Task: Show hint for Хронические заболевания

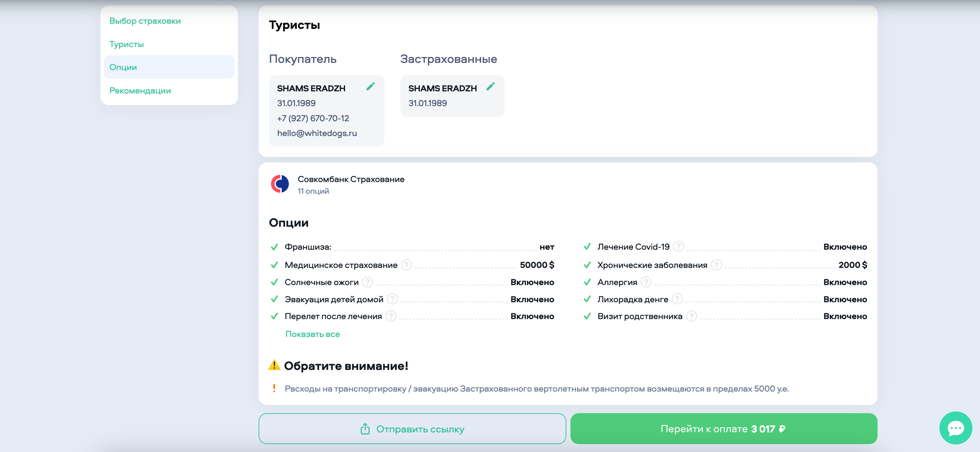Action: tap(716, 265)
